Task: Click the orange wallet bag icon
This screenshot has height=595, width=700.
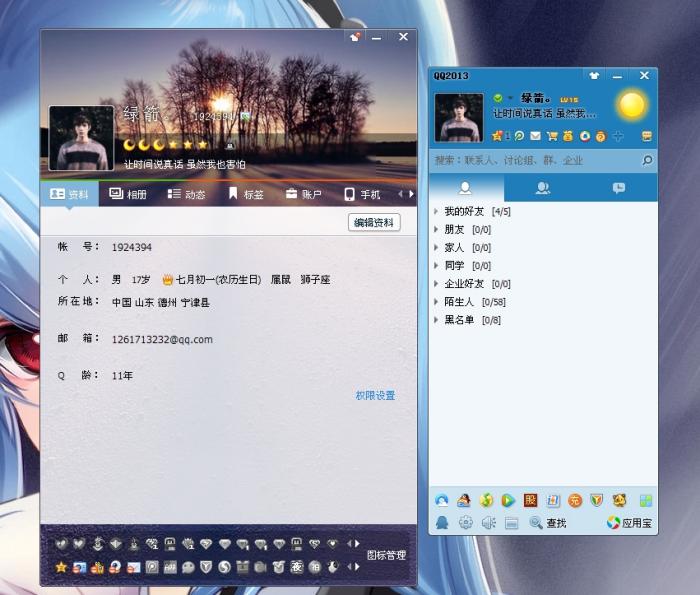Action: pos(568,136)
